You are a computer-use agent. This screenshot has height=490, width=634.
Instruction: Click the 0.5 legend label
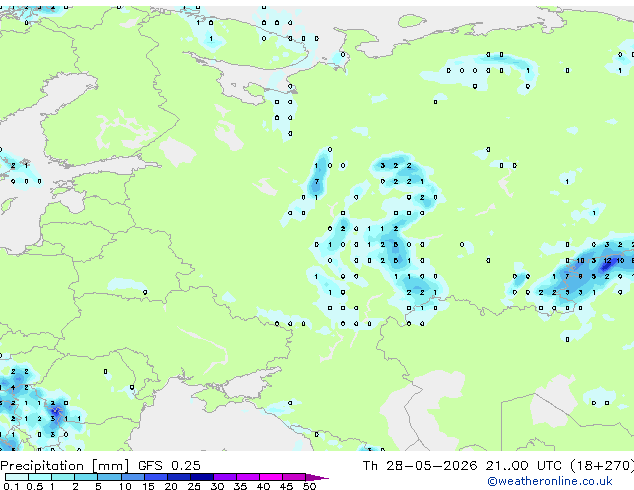[35, 486]
